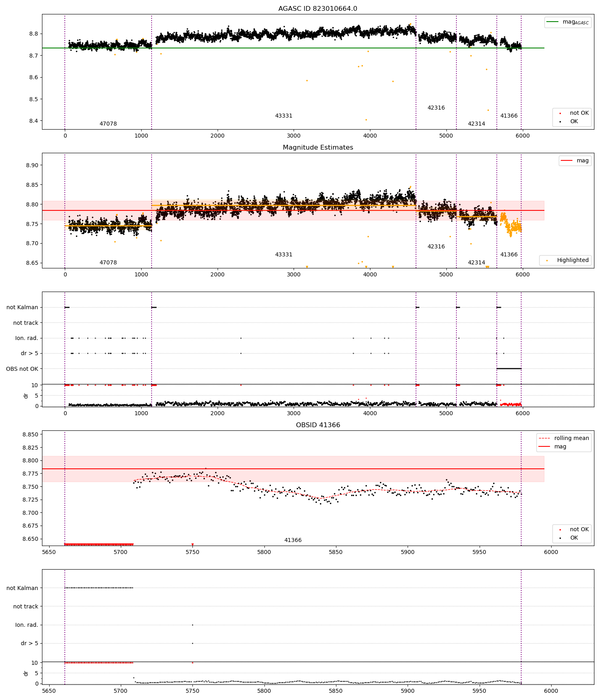Click the red triangle marker at 5750 in OBSID plot

[192, 544]
